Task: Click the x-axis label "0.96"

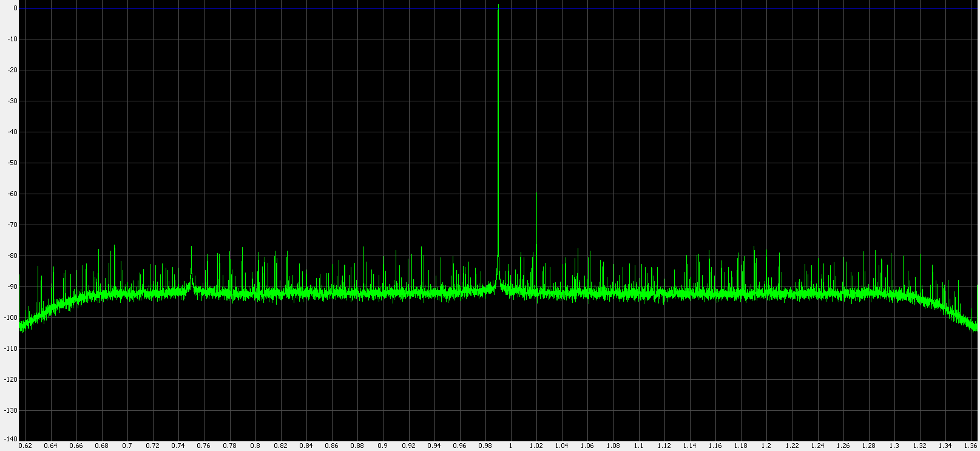Action: (x=459, y=446)
